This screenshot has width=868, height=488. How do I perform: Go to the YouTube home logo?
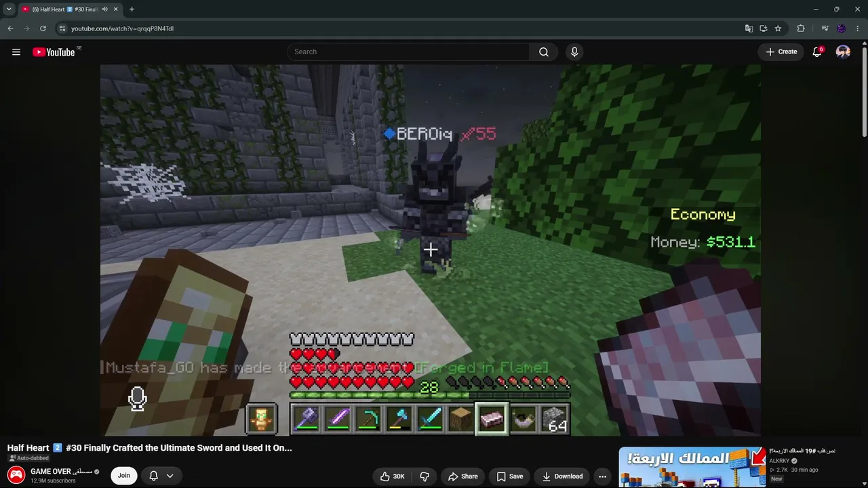coord(54,52)
